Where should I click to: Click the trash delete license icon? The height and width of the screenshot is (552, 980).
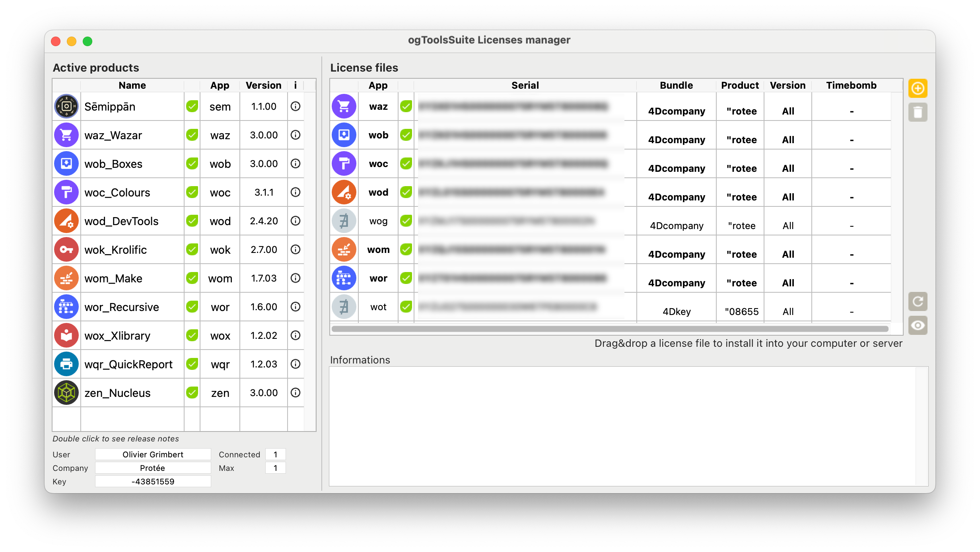918,112
